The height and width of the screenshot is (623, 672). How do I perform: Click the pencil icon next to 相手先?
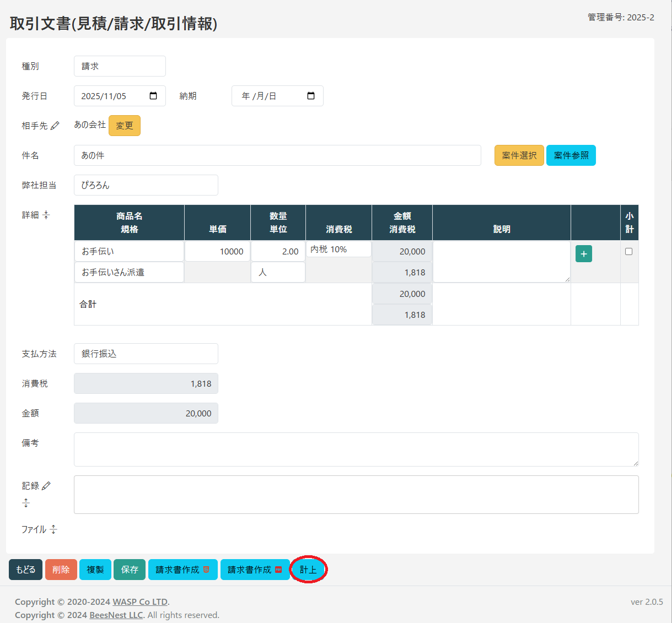pos(55,126)
